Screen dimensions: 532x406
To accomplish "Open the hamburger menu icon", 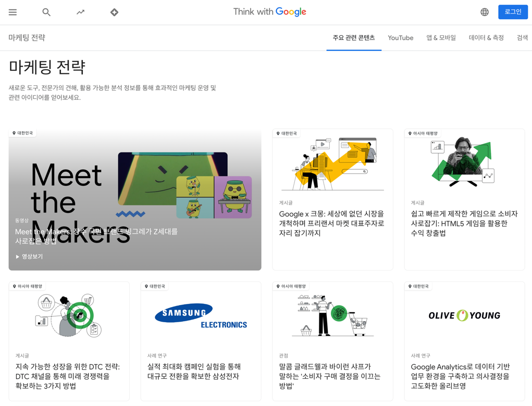I will click(13, 12).
